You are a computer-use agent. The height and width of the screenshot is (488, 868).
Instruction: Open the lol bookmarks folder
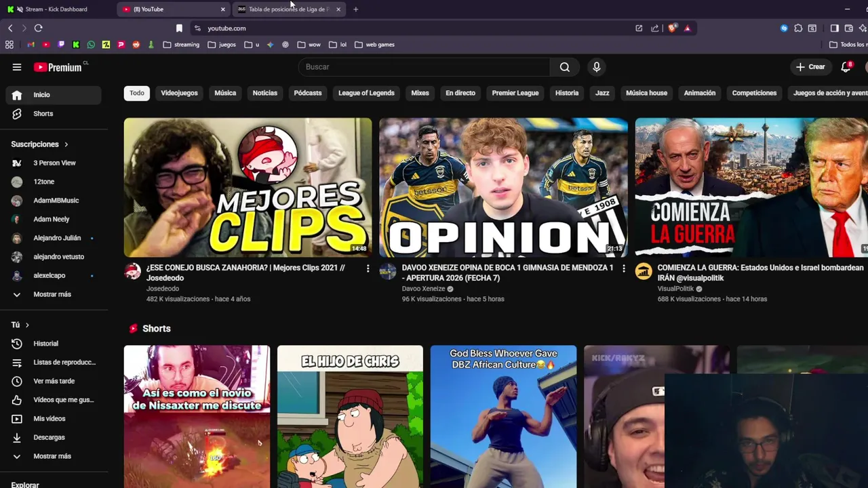click(338, 45)
